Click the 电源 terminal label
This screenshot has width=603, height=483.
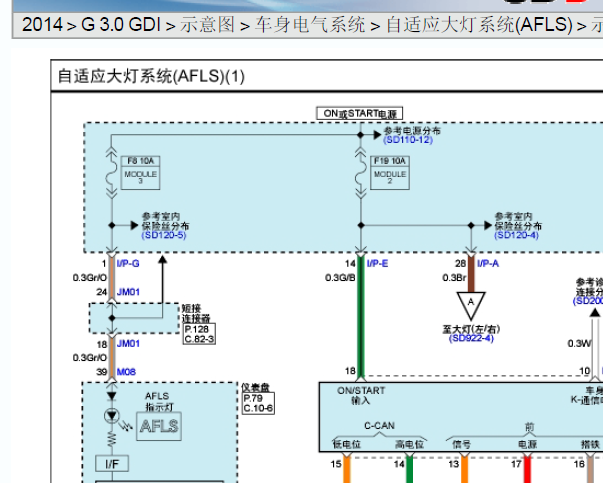coord(527,445)
